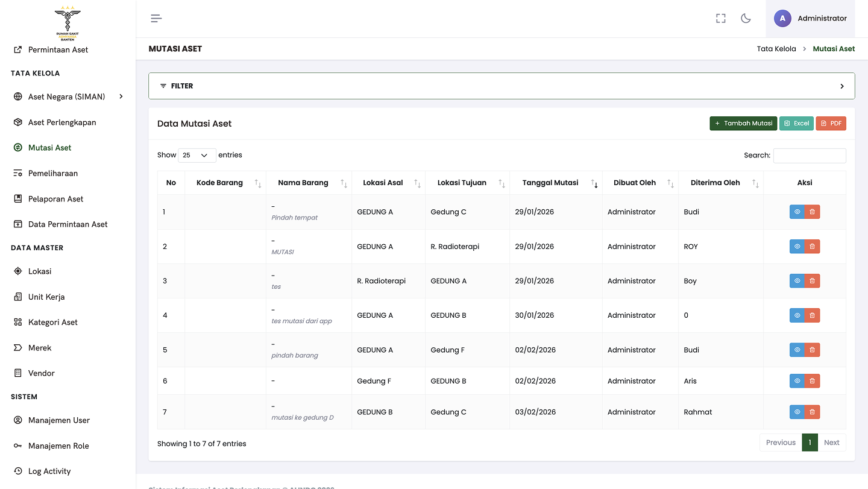This screenshot has height=489, width=868.
Task: Click the Next pagination button
Action: [832, 443]
